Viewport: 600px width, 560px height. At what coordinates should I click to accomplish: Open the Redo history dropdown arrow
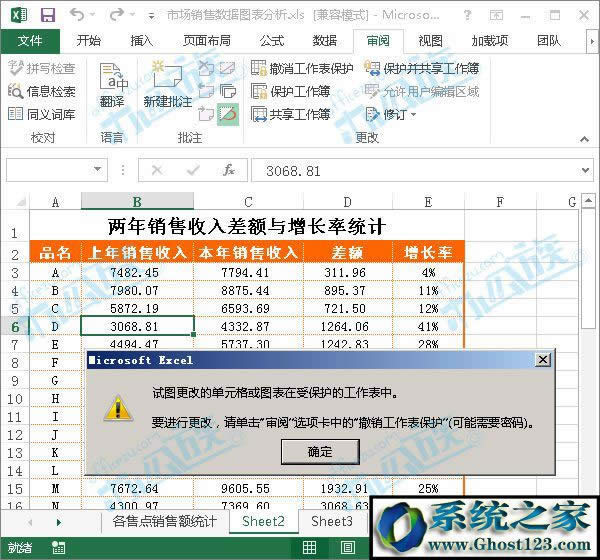(x=132, y=15)
